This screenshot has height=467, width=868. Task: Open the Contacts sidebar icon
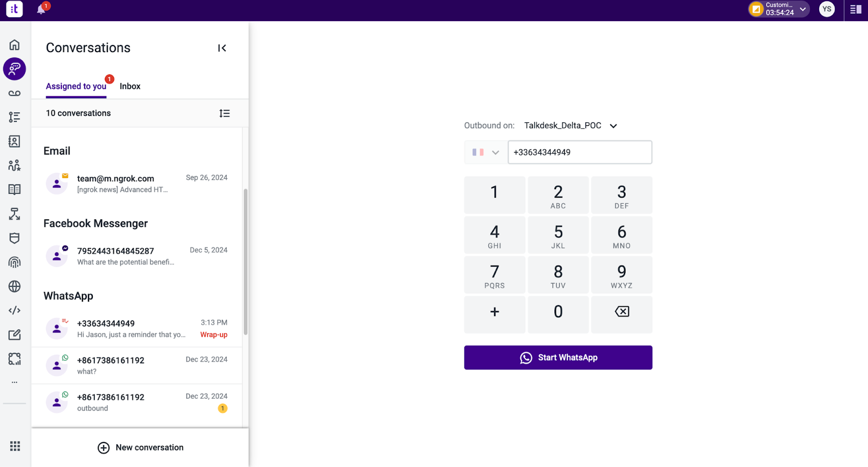click(15, 141)
